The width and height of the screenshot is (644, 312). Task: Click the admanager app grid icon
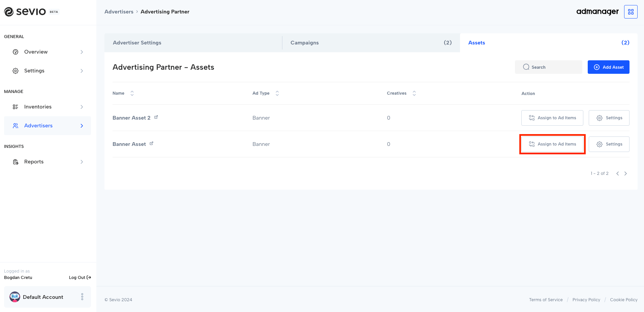(631, 12)
